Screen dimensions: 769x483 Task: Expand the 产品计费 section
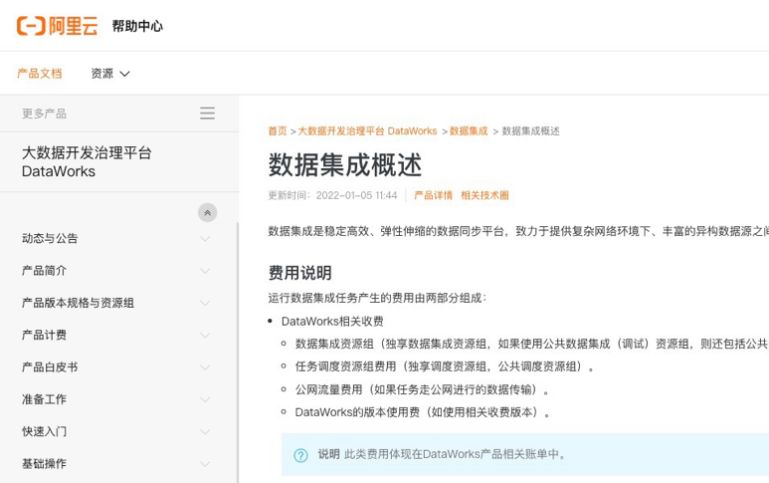pos(205,335)
